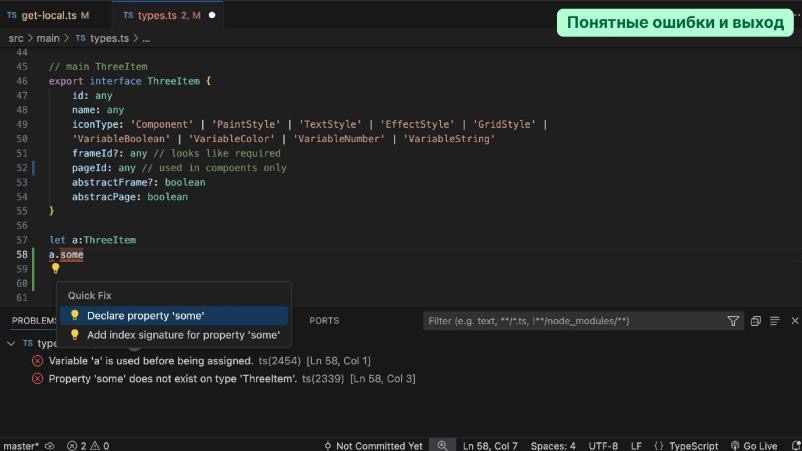The image size is (802, 451).
Task: Open the Ports panel tab
Action: tap(324, 321)
